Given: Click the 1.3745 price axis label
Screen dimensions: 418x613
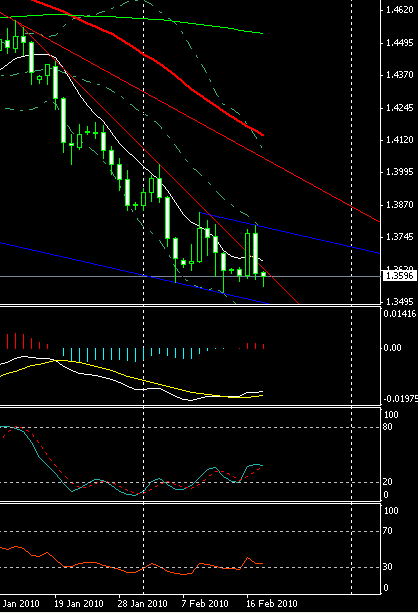Looking at the screenshot, I should pyautogui.click(x=399, y=237).
